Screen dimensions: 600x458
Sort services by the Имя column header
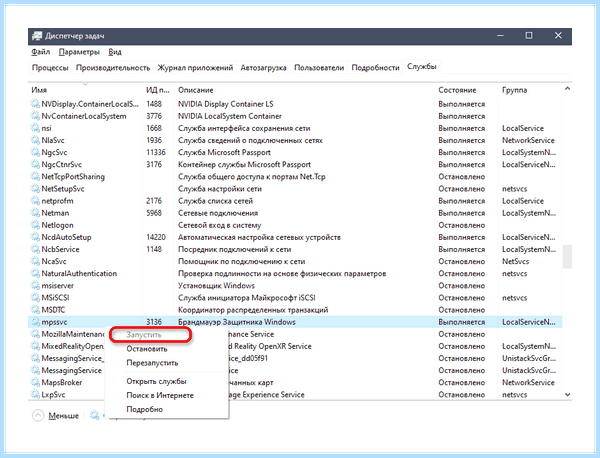39,90
